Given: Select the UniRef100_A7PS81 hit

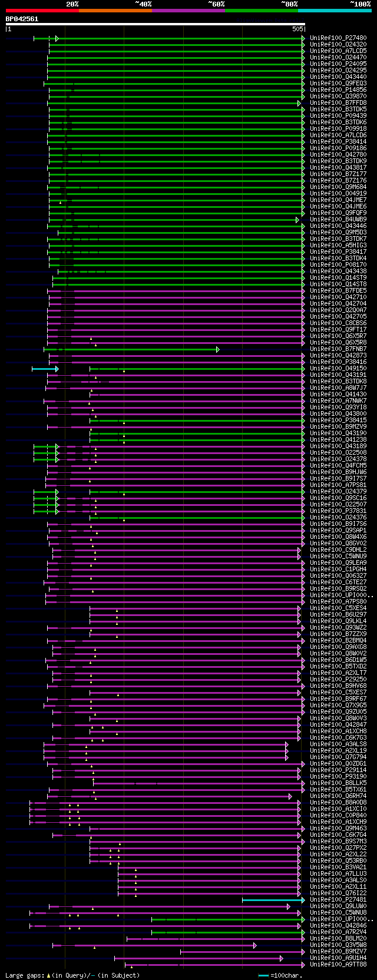Looking at the screenshot, I should tap(338, 485).
